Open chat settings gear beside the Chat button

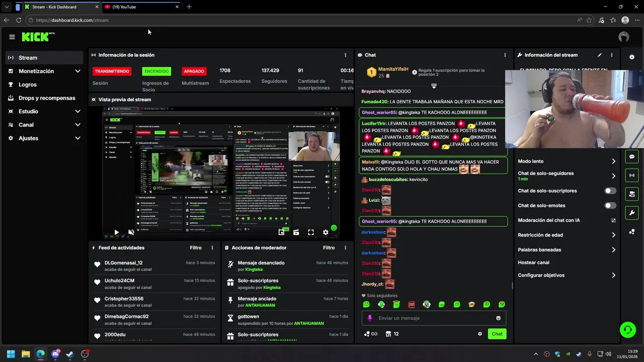point(480,334)
